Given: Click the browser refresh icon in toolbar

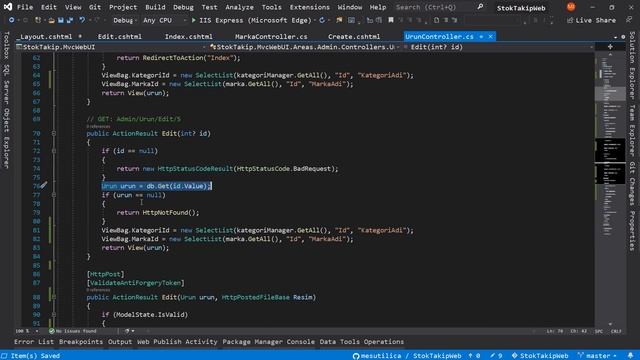Looking at the screenshot, I should pos(322,20).
